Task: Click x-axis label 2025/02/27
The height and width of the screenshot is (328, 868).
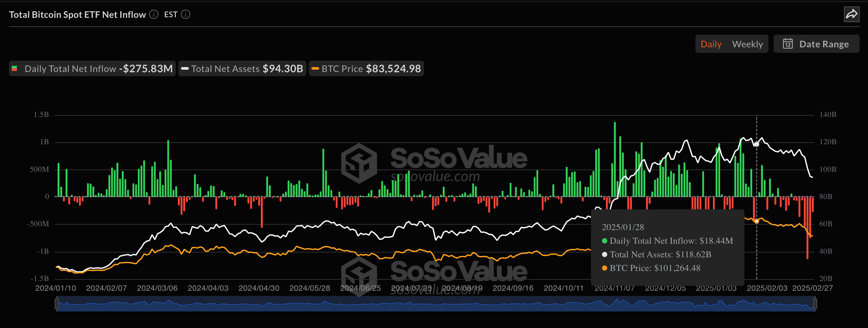Action: (812, 288)
